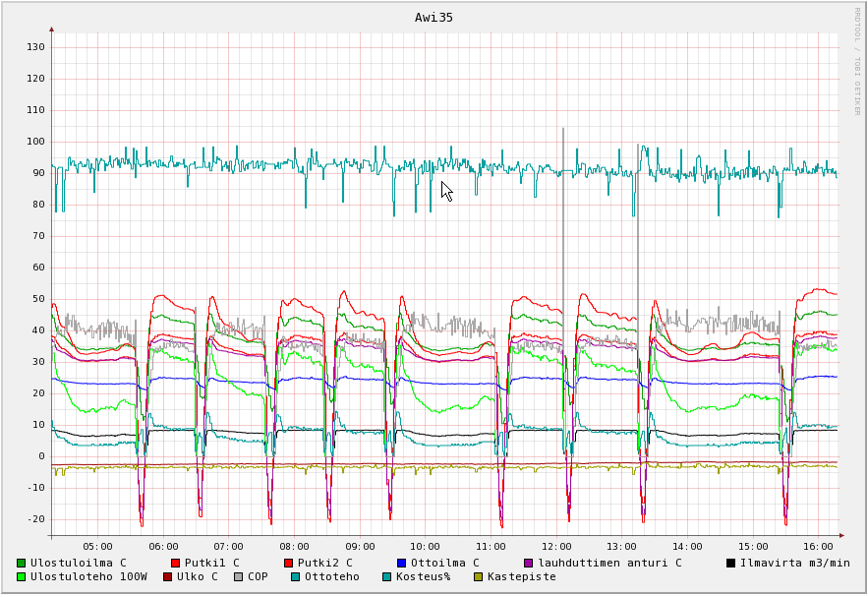Click the bright green Ulostuloteho 100W swatch
868x597 pixels.
pyautogui.click(x=22, y=576)
